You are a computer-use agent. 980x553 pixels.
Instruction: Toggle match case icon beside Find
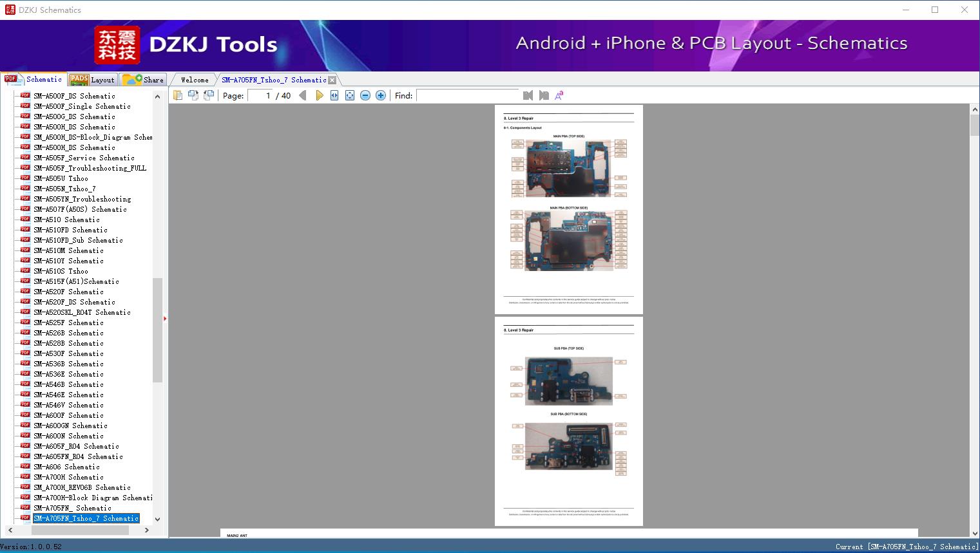[559, 95]
